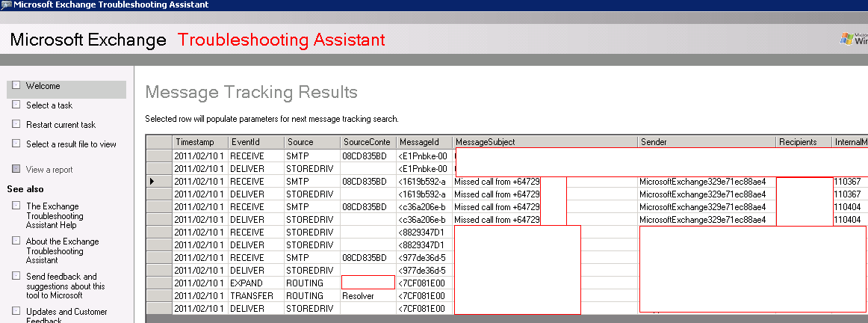Click 110404 in the DELIVER row
Screen dimensions: 868x323
coord(848,219)
